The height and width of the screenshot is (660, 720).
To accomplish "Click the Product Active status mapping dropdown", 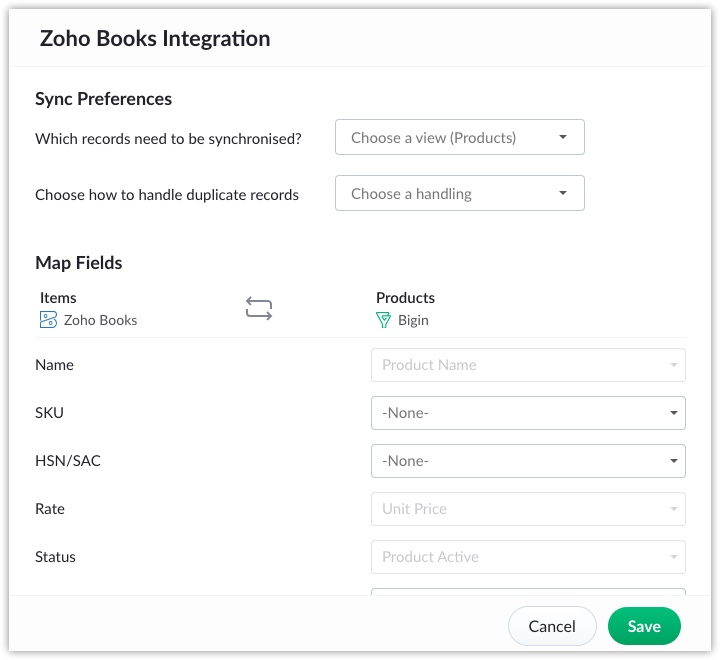I will [527, 557].
